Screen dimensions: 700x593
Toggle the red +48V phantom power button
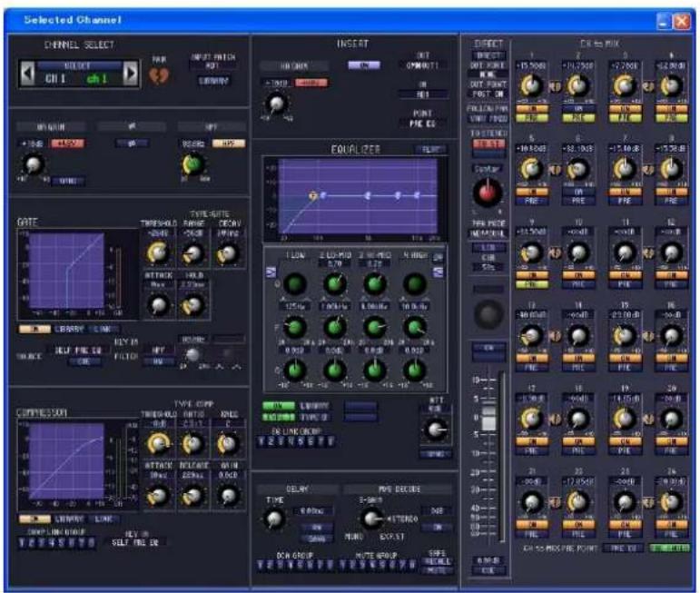tap(67, 143)
